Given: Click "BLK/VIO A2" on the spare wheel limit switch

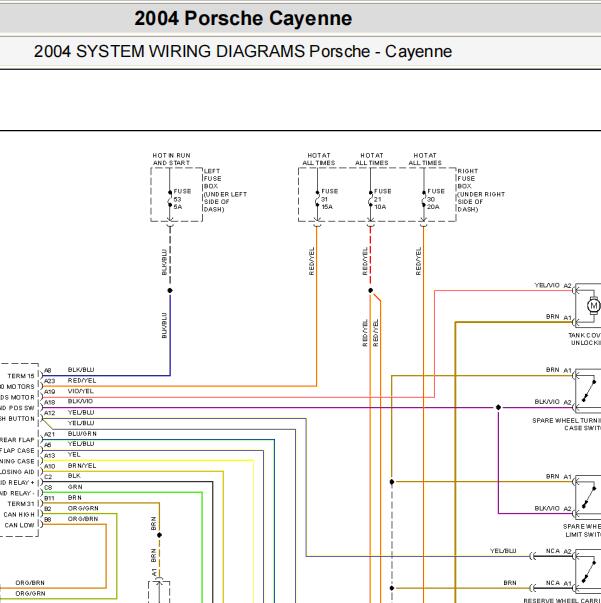Looking at the screenshot, I should pos(553,508).
